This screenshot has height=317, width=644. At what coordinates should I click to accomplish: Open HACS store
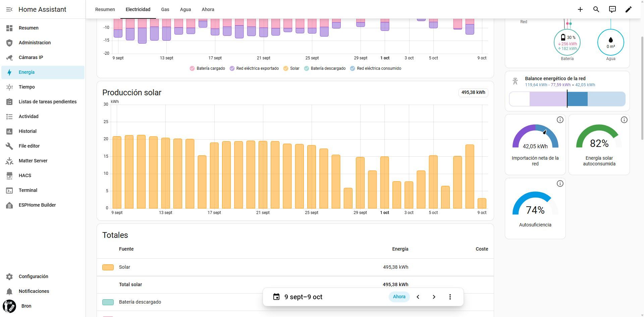coord(43,175)
